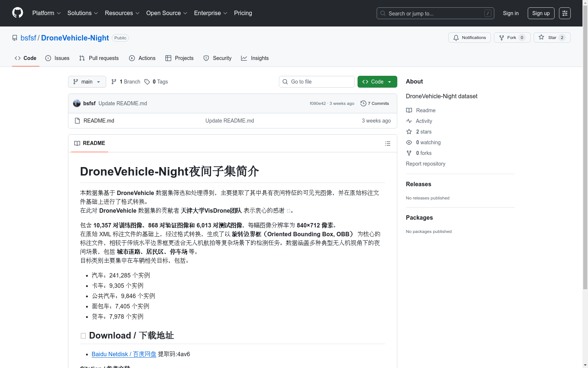Viewport: 588px width, 368px height.
Task: Open the header accessibility settings icon button
Action: pos(565,13)
